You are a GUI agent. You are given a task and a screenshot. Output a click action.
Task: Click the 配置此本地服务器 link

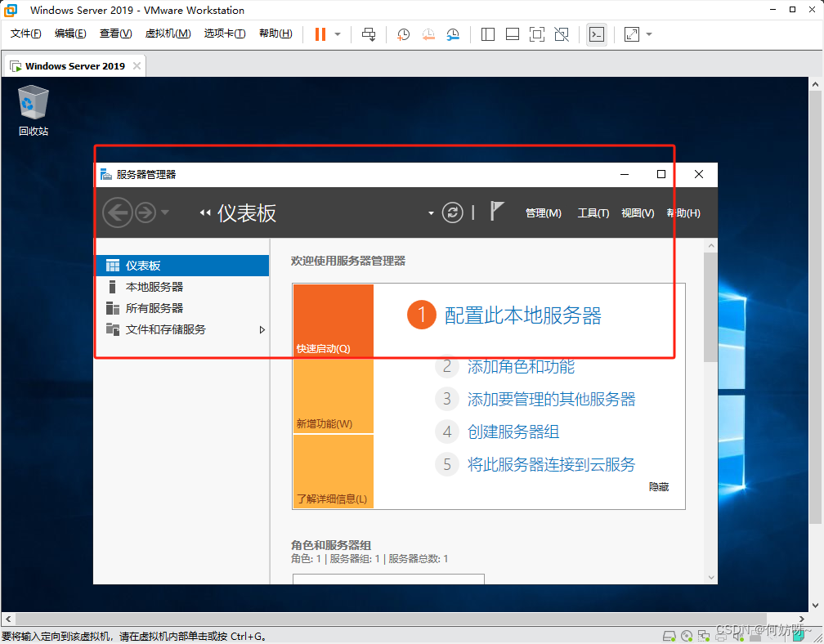pos(522,315)
